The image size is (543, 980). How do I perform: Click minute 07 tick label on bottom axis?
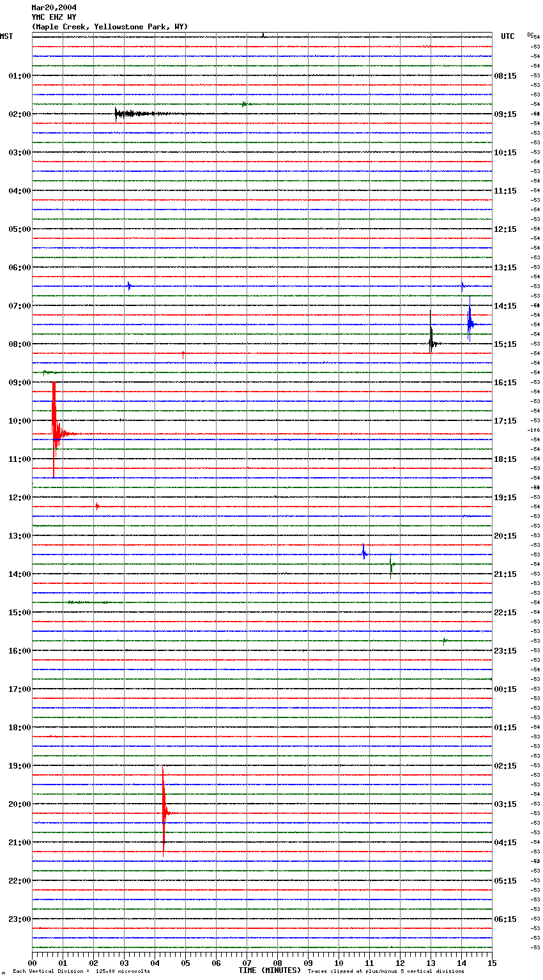(247, 963)
